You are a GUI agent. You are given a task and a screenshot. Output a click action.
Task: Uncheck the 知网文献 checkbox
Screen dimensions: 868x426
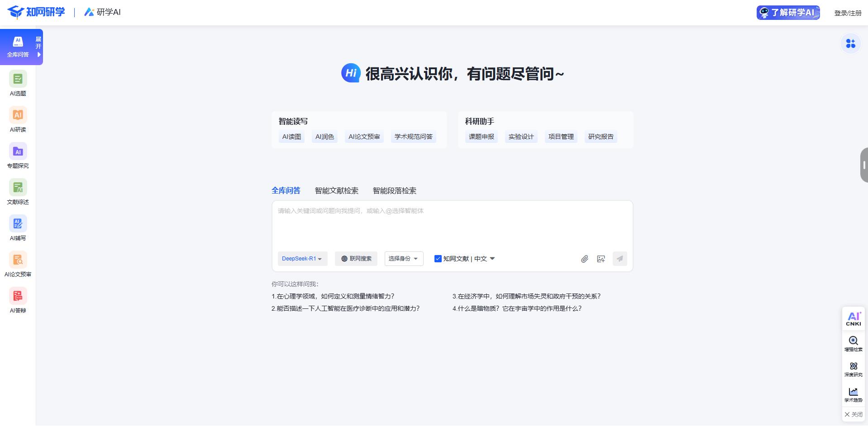438,259
